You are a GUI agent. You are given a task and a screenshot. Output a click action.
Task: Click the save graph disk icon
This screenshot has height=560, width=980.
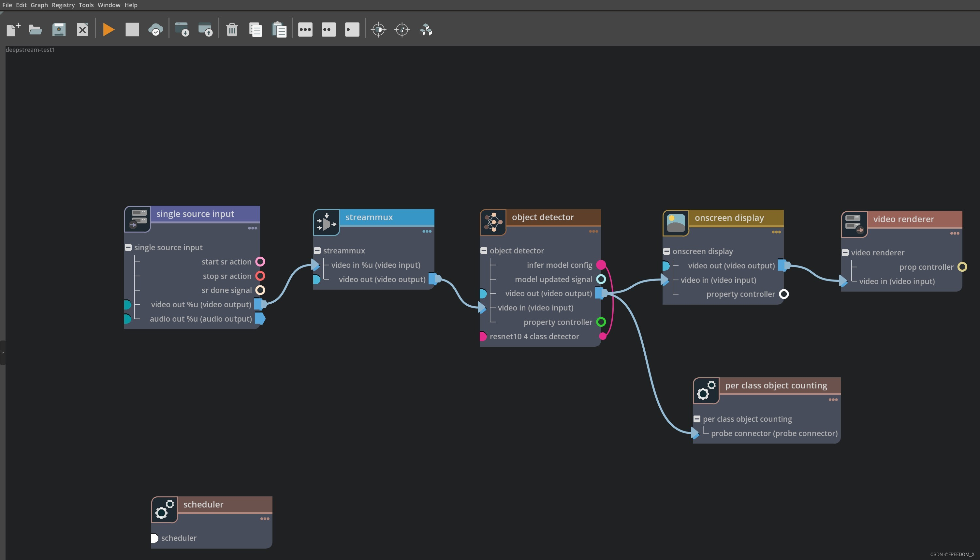(59, 30)
